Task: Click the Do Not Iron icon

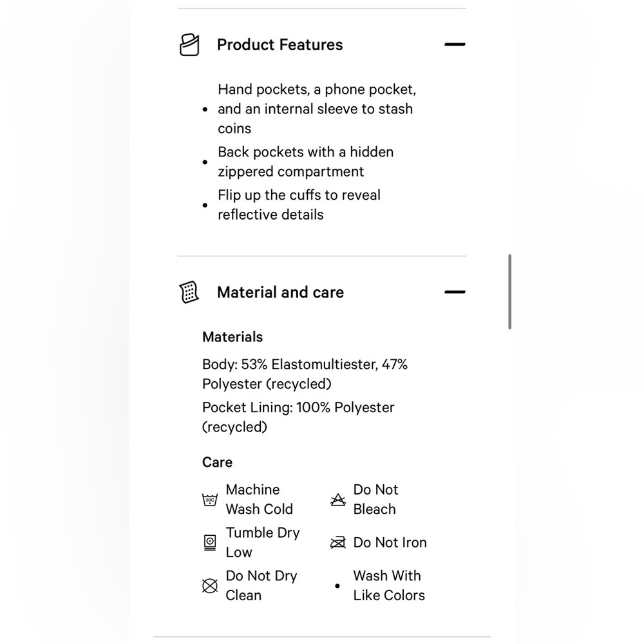Action: point(338,542)
